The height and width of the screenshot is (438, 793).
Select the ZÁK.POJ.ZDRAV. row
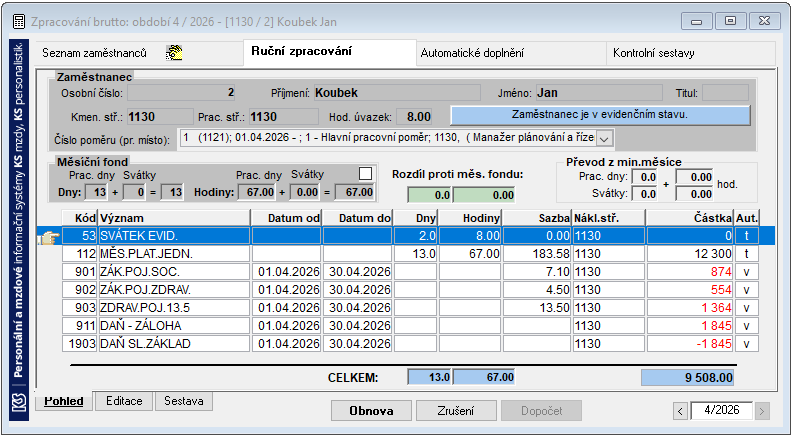pyautogui.click(x=410, y=290)
